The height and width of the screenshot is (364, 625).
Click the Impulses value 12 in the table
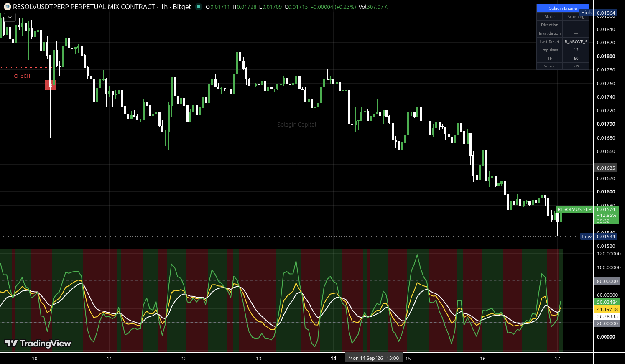(x=576, y=50)
